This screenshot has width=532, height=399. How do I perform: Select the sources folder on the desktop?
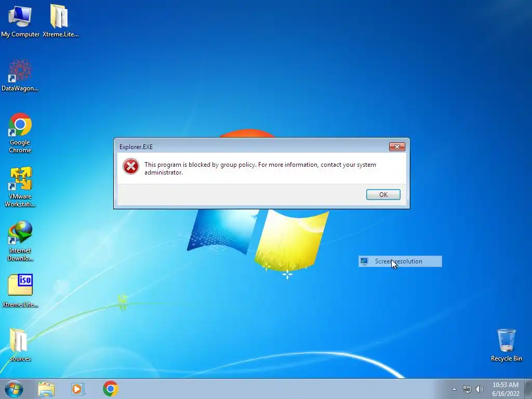pos(20,345)
